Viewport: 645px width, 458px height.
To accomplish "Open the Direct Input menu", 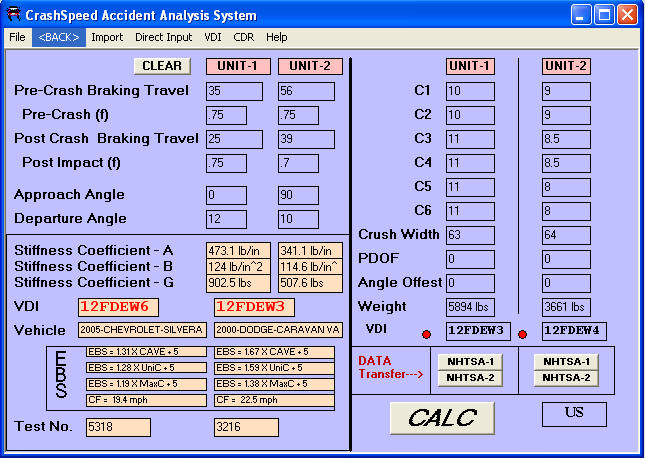I will [x=163, y=37].
